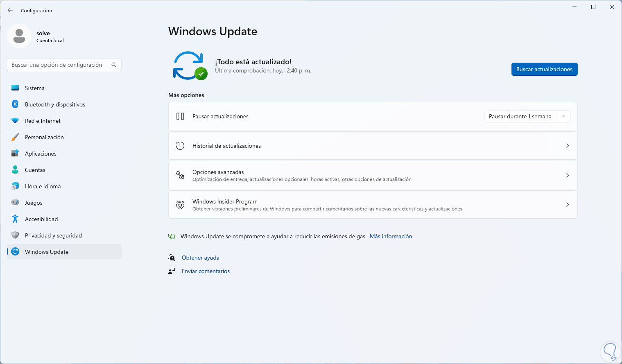Click the solve user avatar picture

pos(19,36)
